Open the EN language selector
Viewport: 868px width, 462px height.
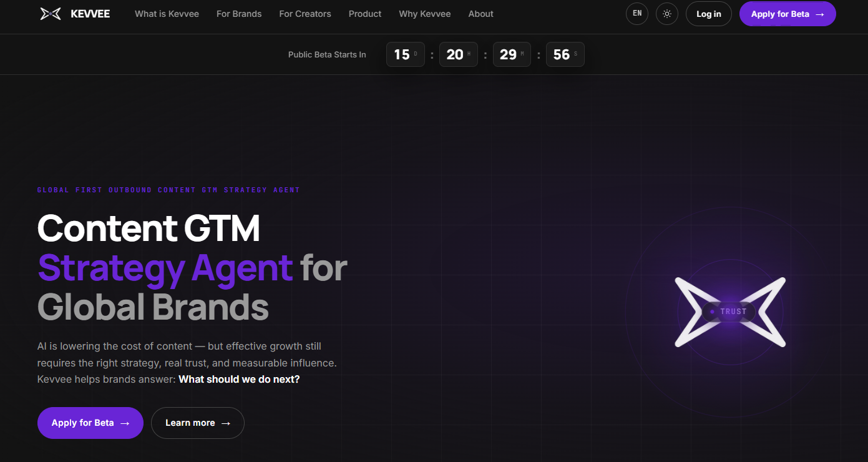tap(637, 14)
